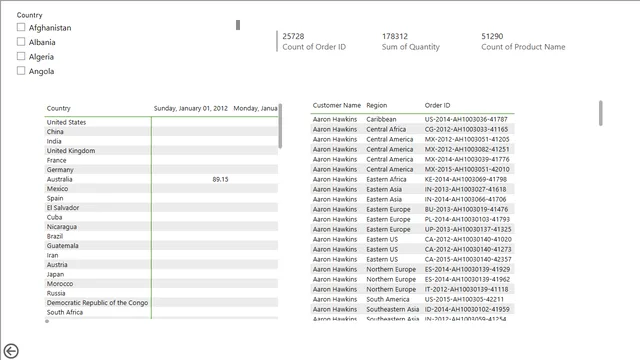This screenshot has width=640, height=360.
Task: Select the Sum of Quantity card
Action: point(411,42)
